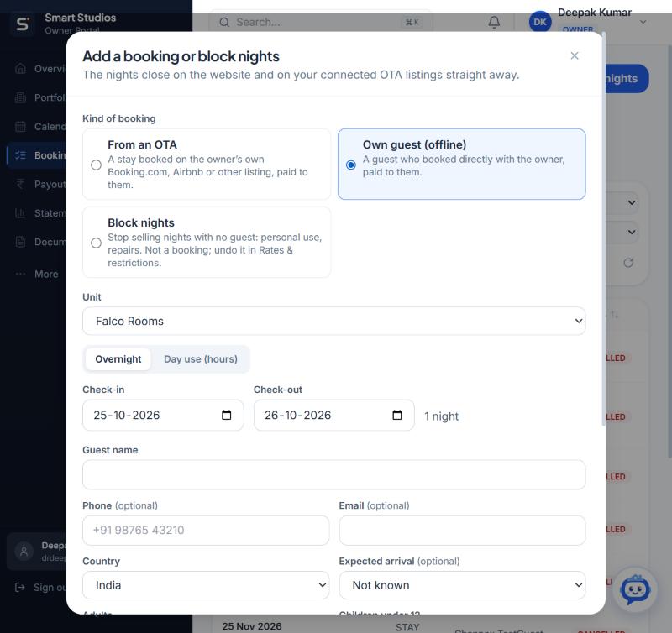Click the search magnifier icon in top bar
Viewport: 672px width, 633px height.
224,23
